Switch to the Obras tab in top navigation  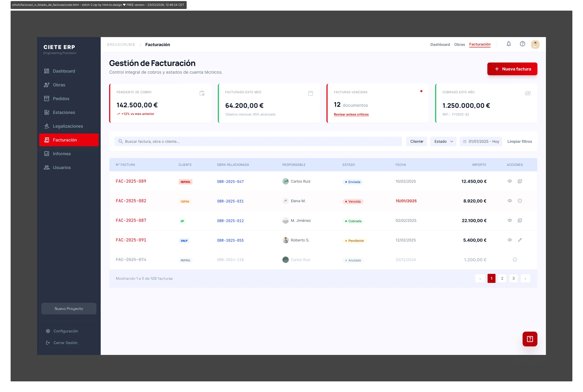(460, 44)
